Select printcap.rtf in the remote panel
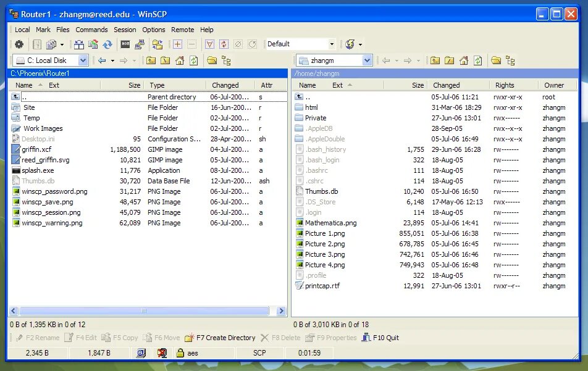This screenshot has height=371, width=588. click(x=322, y=286)
